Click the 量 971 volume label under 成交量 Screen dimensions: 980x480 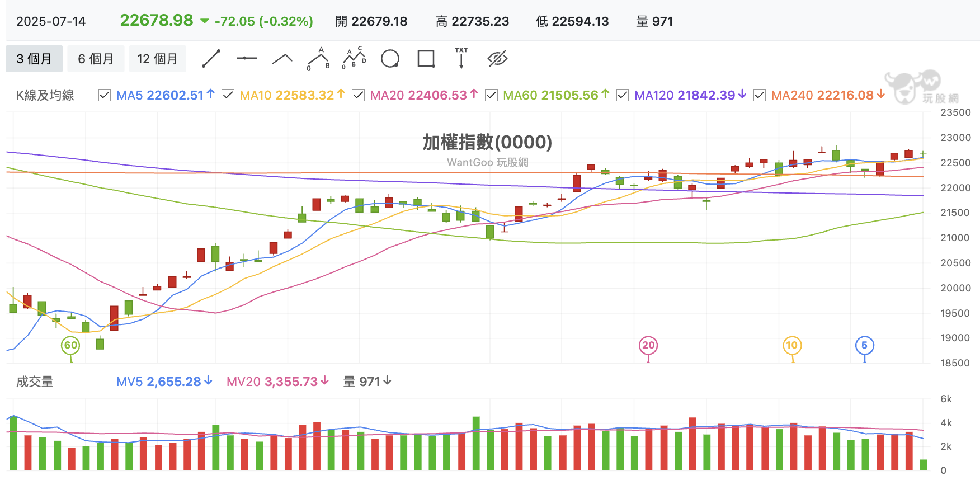pyautogui.click(x=362, y=382)
